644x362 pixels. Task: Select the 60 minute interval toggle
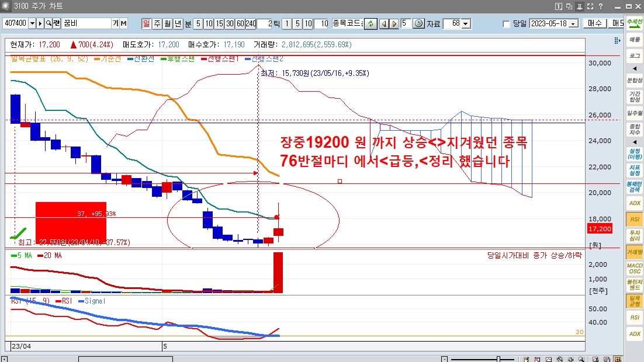coord(241,23)
